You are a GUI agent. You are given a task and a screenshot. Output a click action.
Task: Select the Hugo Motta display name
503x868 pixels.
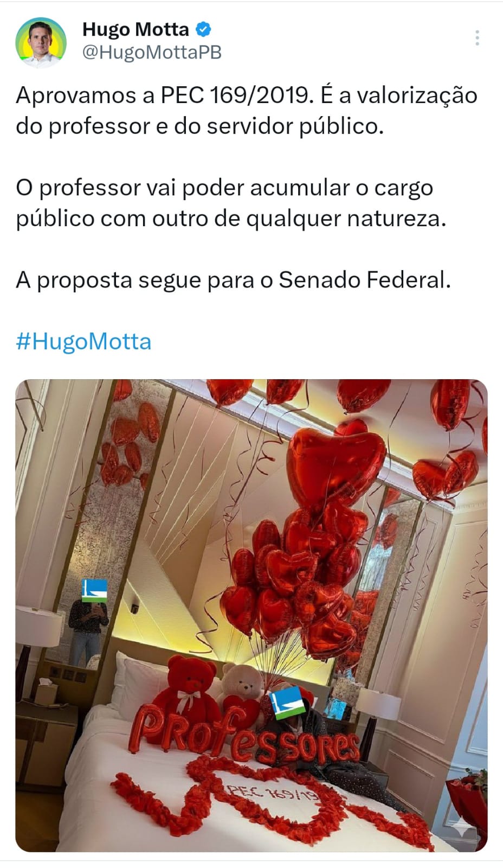coord(136,29)
